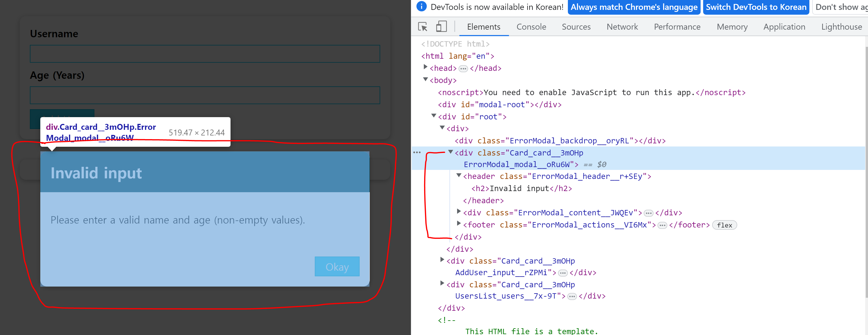Activate the inspect element picker icon
This screenshot has height=335, width=868.
pos(422,27)
